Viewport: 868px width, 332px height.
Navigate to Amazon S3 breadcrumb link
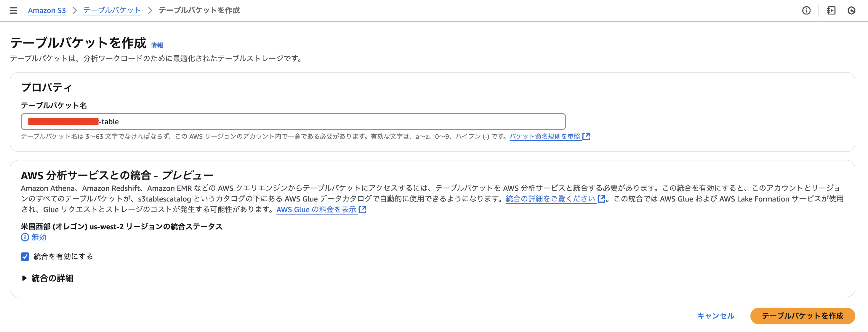pyautogui.click(x=47, y=10)
